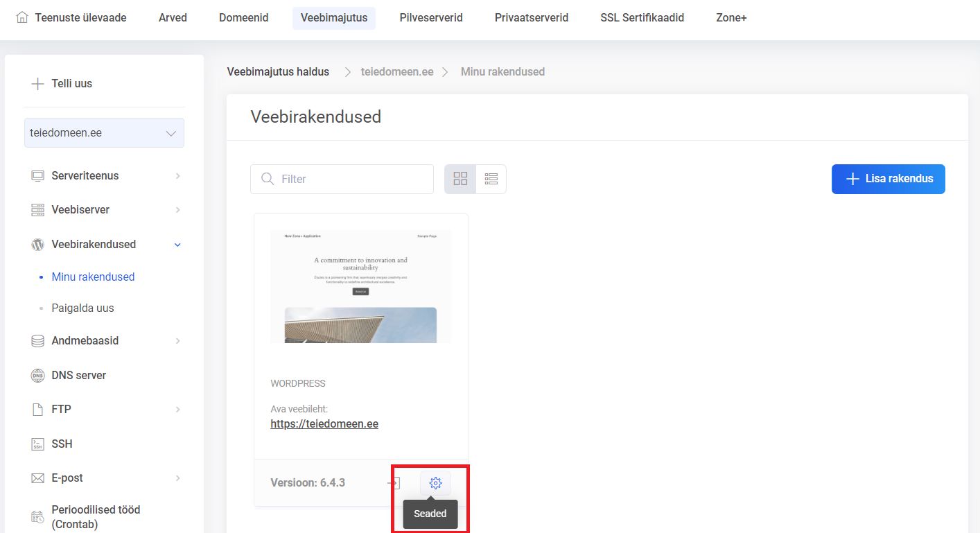Image resolution: width=980 pixels, height=533 pixels.
Task: Switch to grid view layout
Action: tap(460, 179)
